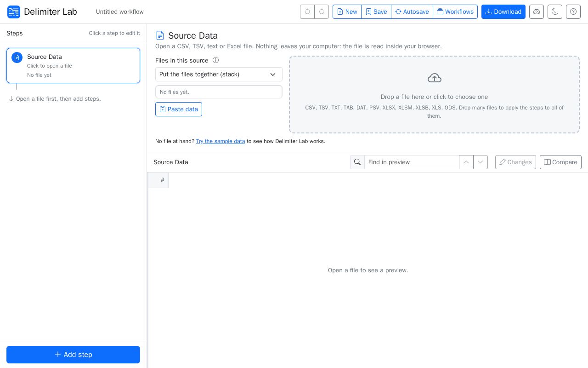Create a New workflow
Viewport: 588px width, 368px height.
[x=347, y=12]
